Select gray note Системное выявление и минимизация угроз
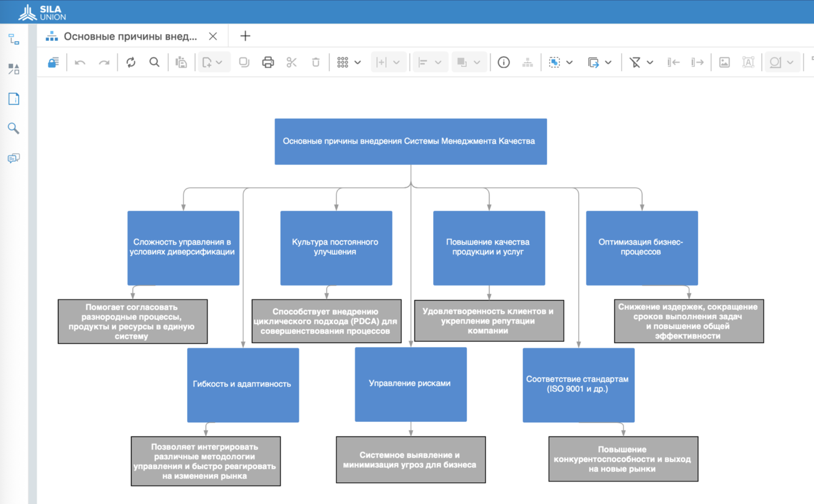 click(411, 460)
